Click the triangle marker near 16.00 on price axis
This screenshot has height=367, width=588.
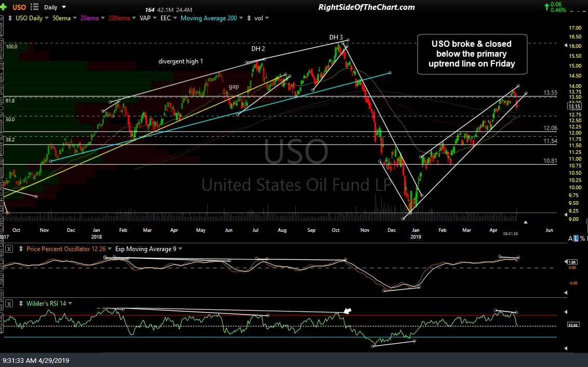(x=566, y=46)
